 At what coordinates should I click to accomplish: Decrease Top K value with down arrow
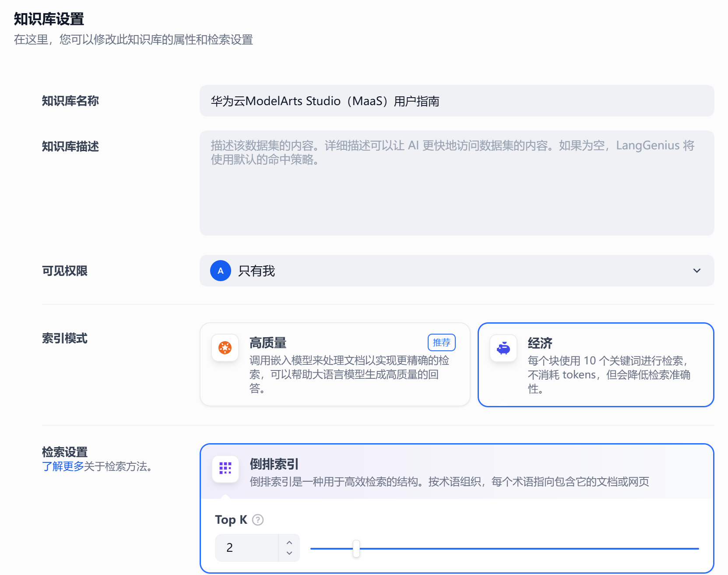[x=289, y=553]
